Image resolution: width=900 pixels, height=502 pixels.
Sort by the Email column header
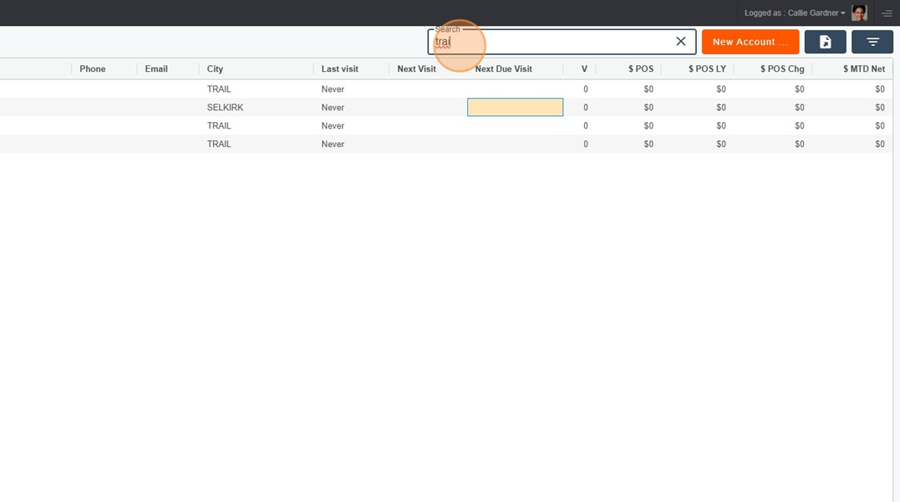[x=156, y=69]
